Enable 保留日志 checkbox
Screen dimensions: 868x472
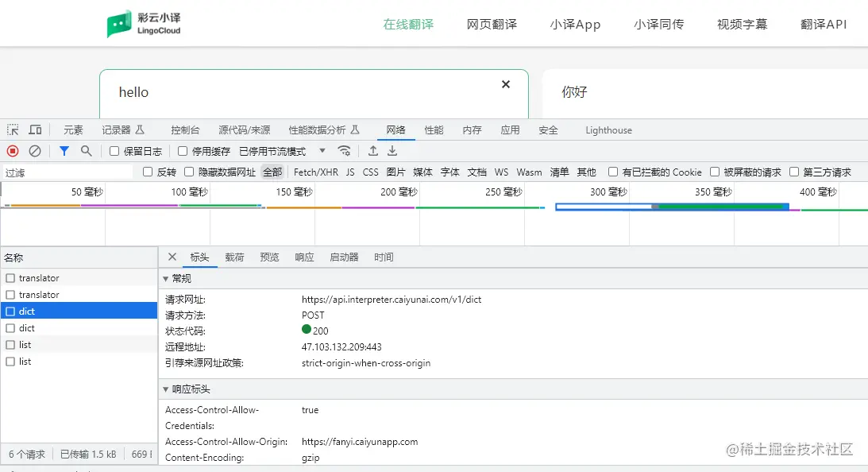coord(114,151)
